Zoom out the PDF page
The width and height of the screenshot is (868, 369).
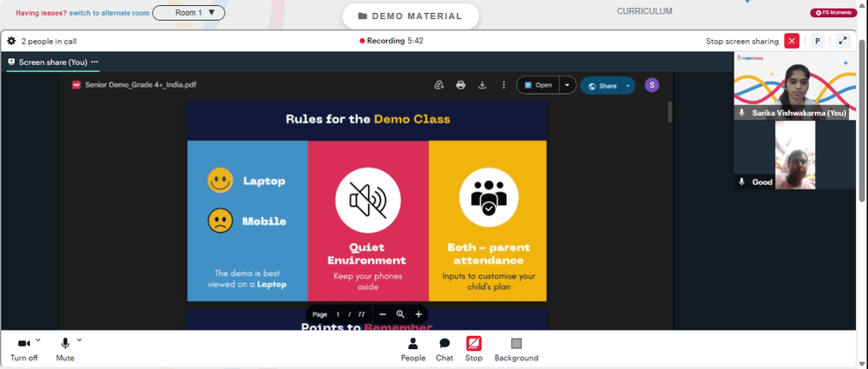(x=383, y=314)
